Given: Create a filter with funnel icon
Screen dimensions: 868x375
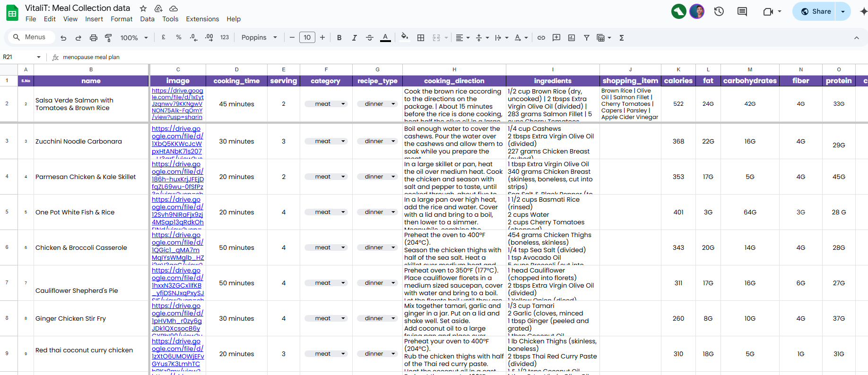Looking at the screenshot, I should point(586,38).
